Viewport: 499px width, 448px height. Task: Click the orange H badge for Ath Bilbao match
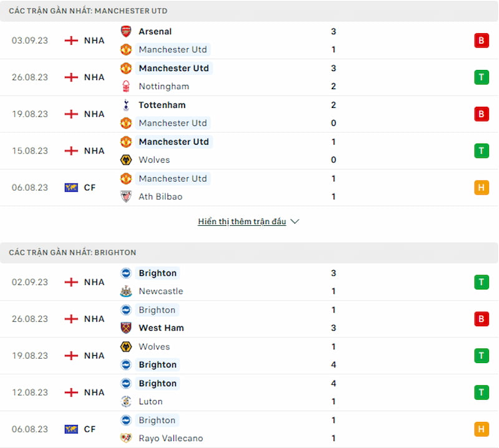(x=481, y=187)
